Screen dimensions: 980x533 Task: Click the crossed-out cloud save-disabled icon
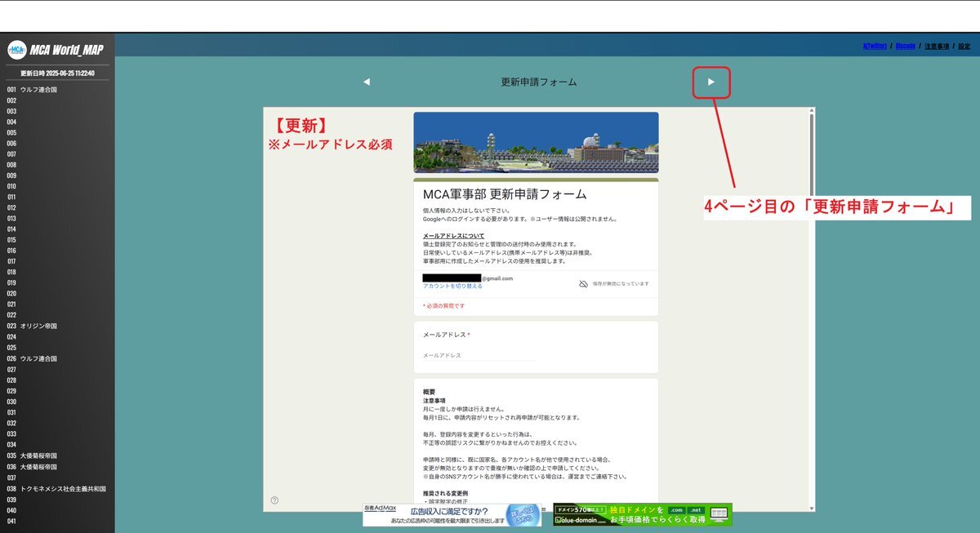[583, 283]
